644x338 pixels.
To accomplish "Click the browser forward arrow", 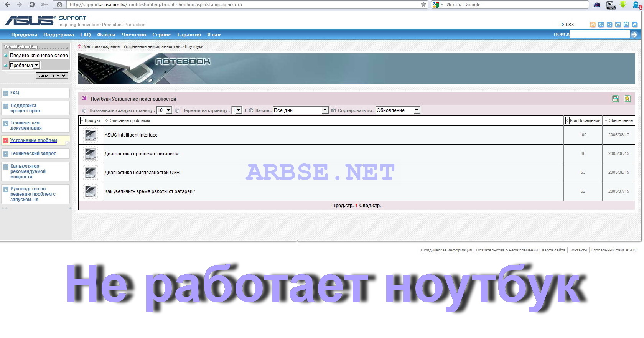I will pos(19,5).
